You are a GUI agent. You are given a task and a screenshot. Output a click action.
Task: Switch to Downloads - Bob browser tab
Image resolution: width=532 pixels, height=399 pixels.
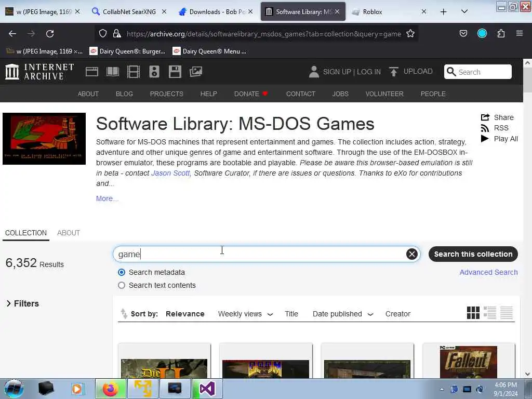click(x=216, y=11)
